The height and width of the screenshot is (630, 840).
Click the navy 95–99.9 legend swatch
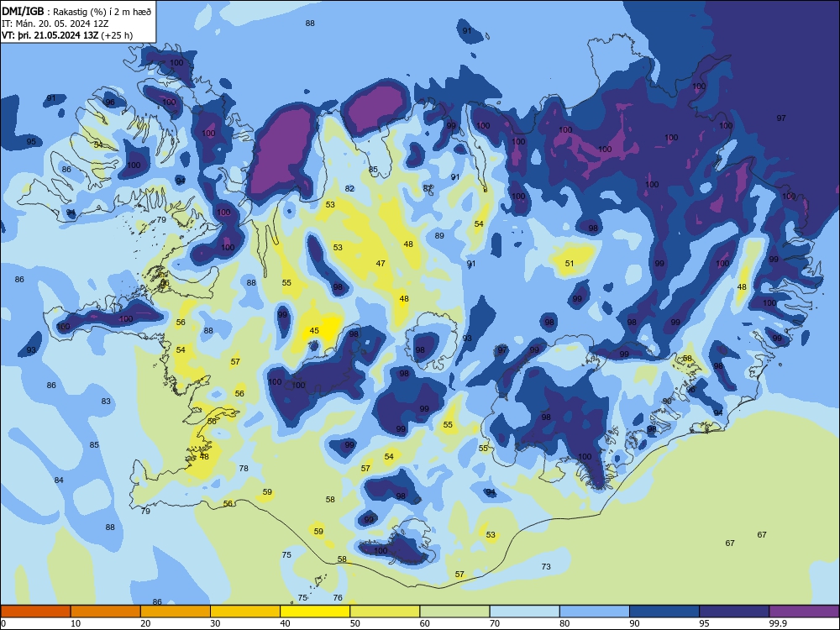pyautogui.click(x=734, y=612)
